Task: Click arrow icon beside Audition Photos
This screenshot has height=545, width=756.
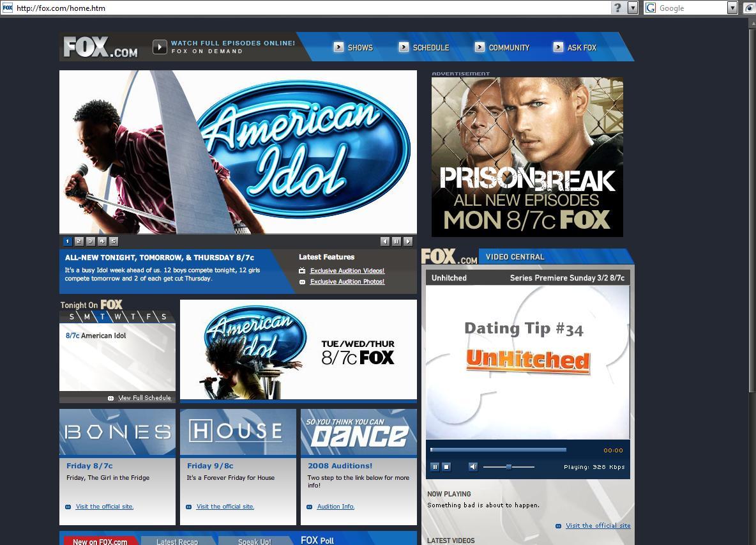Action: (302, 282)
